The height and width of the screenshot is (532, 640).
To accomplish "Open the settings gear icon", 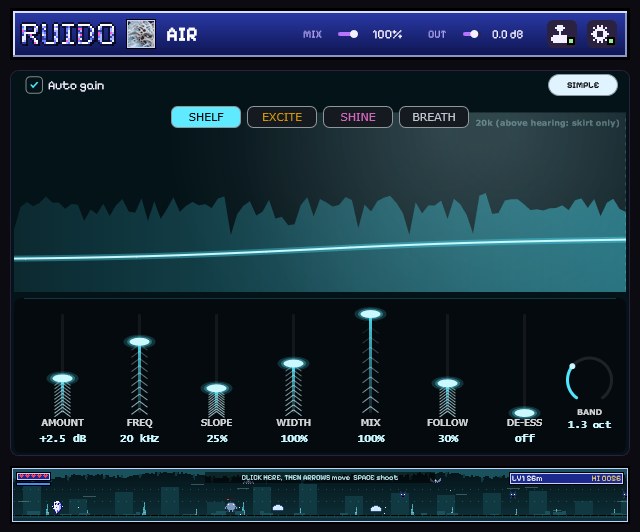I will [601, 34].
